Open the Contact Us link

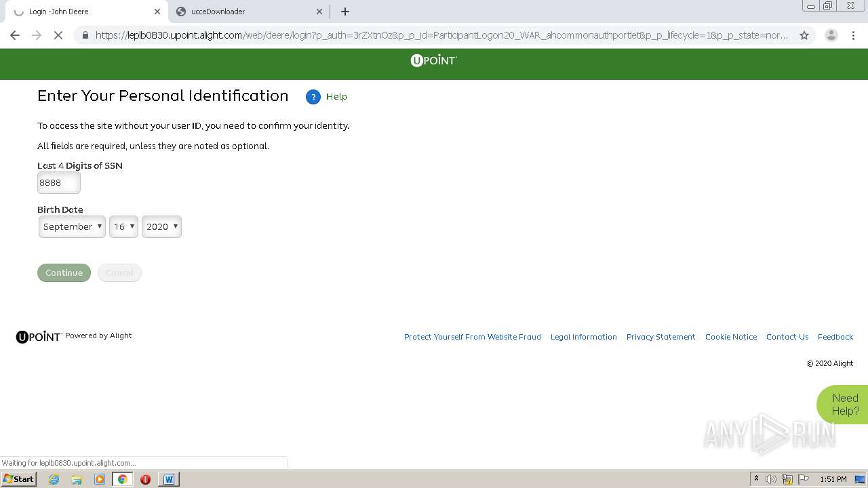(787, 337)
